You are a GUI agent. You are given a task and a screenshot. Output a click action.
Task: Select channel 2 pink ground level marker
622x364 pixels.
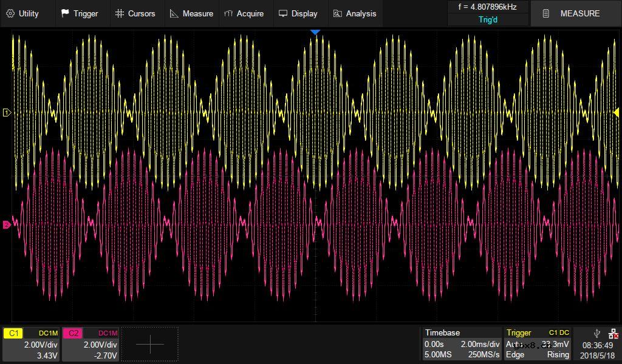(x=7, y=224)
